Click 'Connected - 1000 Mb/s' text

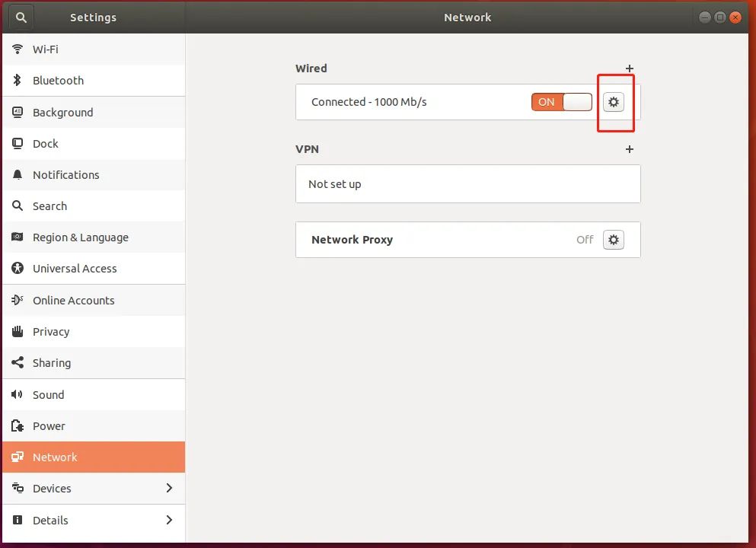[368, 102]
